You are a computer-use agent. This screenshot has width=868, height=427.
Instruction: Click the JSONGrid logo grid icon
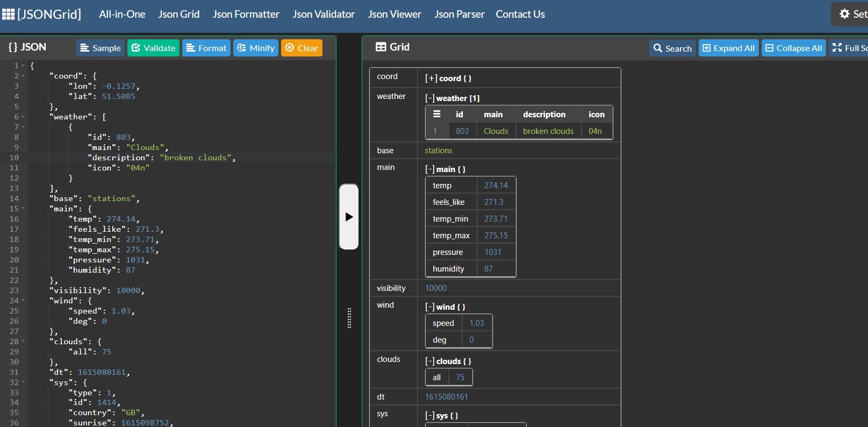coord(9,14)
